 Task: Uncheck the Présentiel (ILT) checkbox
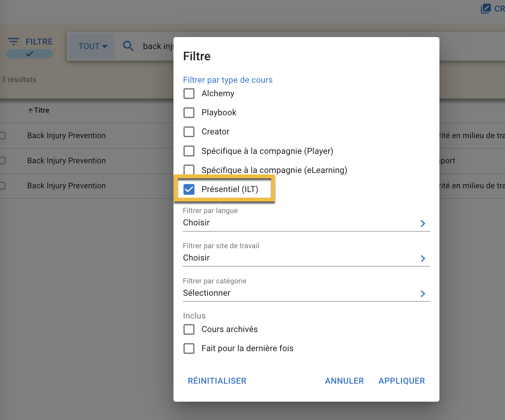click(189, 189)
